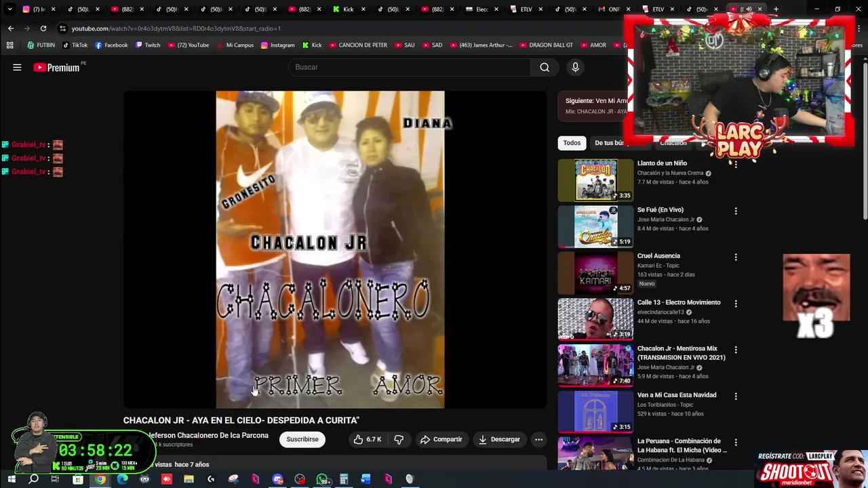Open Cruel Ausencia video thumbnail
Viewport: 868px width, 488px height.
click(595, 272)
